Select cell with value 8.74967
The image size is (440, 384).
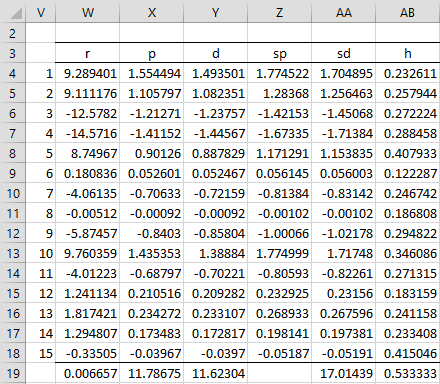tap(88, 153)
